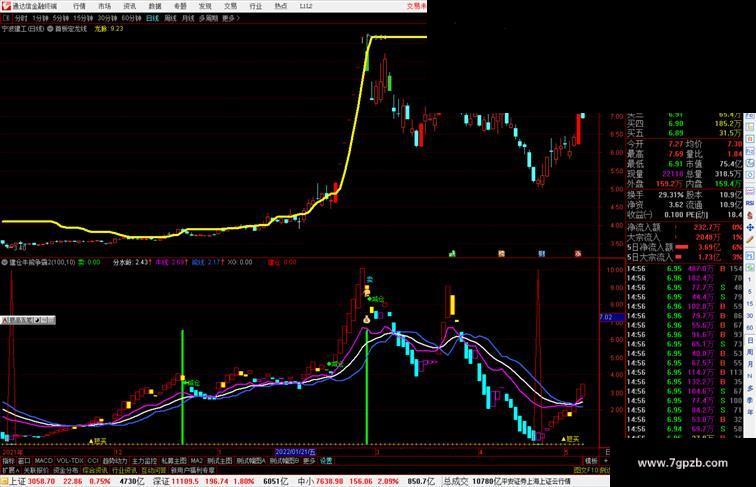Image resolution: width=756 pixels, height=487 pixels.
Task: Open the 综合资讯 tab
Action: point(95,470)
